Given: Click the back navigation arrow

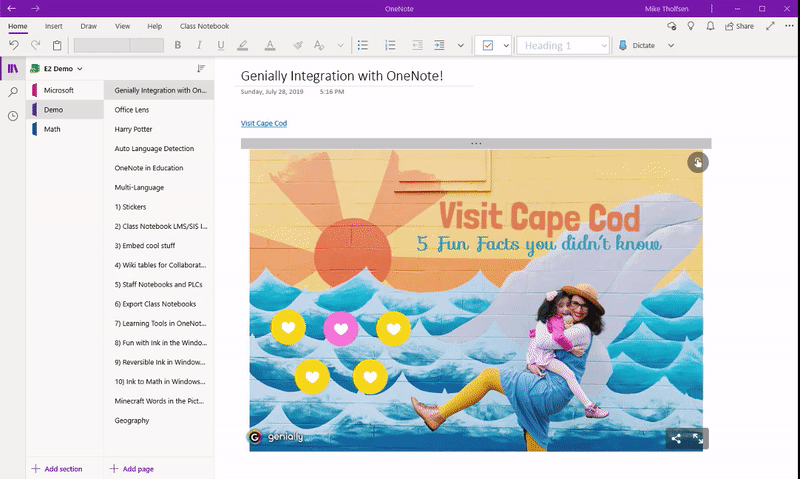Looking at the screenshot, I should click(12, 8).
